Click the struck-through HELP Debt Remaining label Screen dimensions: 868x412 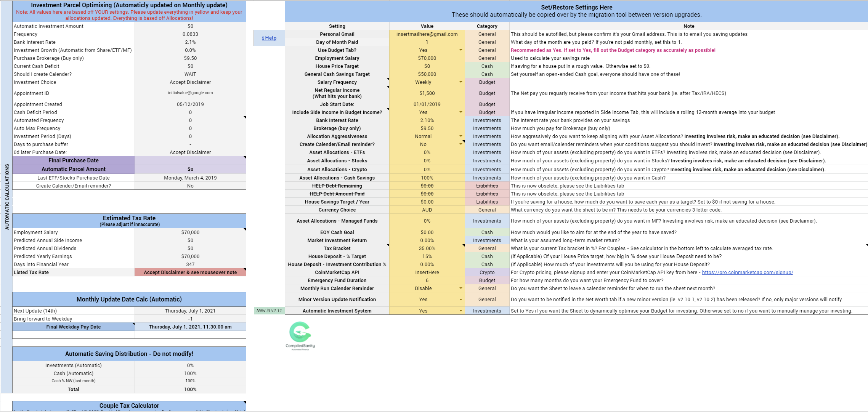(337, 186)
